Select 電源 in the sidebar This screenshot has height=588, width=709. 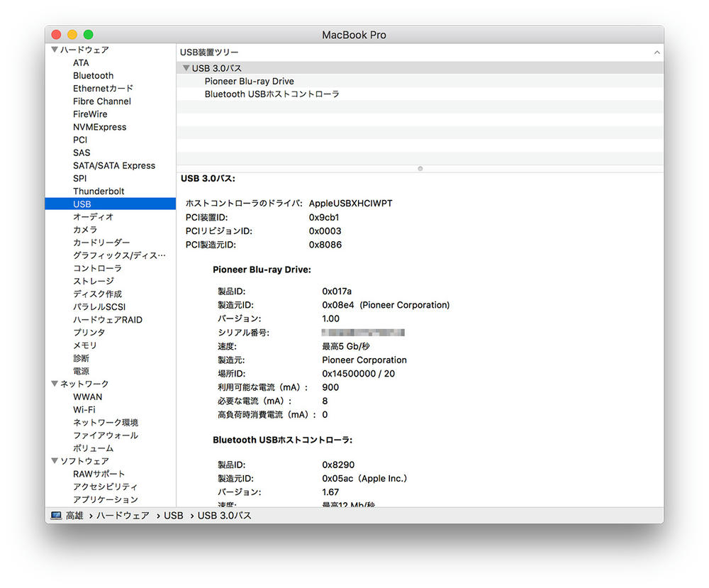tap(81, 371)
